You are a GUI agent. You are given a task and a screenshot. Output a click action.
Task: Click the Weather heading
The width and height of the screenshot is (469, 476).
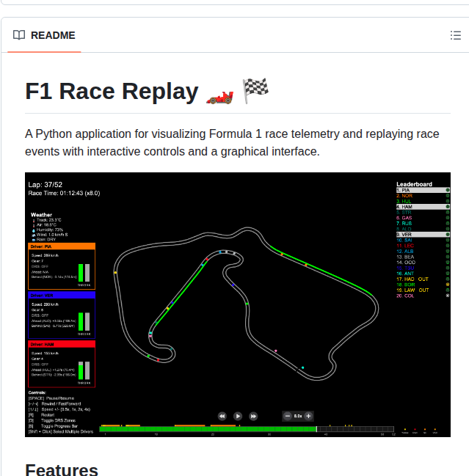tap(41, 215)
